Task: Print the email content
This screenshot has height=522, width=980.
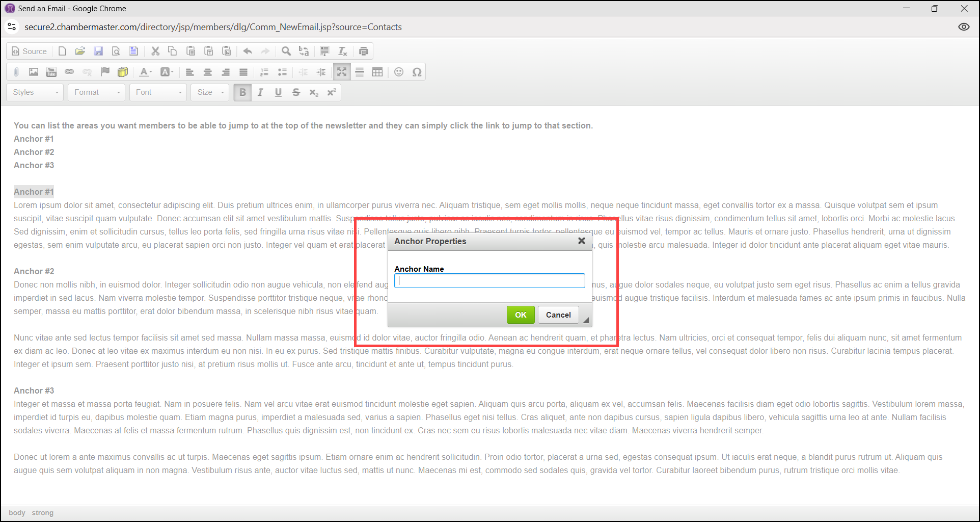Action: [364, 51]
